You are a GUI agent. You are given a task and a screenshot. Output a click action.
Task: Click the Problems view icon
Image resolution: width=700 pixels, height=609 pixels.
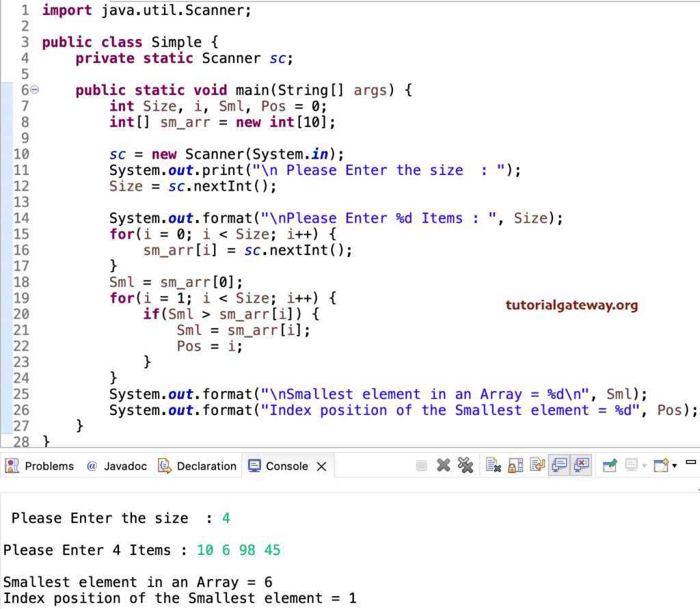coord(12,465)
